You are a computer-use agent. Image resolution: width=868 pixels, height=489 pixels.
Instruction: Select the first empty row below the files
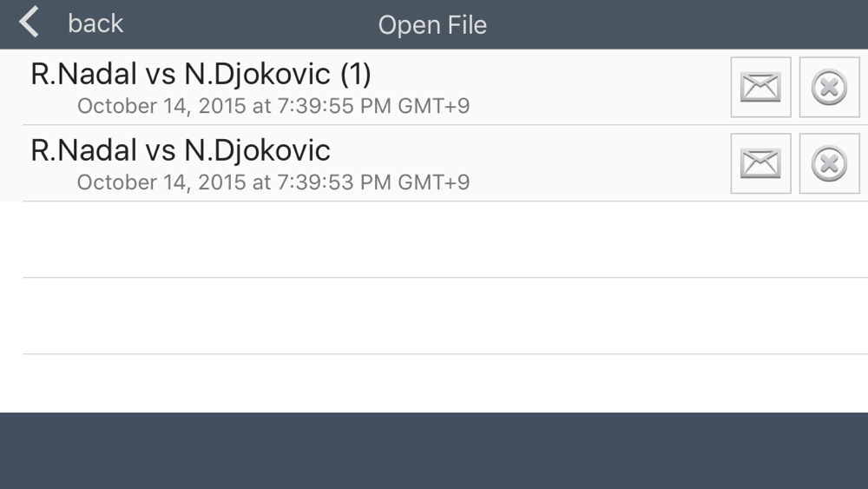[x=434, y=240]
